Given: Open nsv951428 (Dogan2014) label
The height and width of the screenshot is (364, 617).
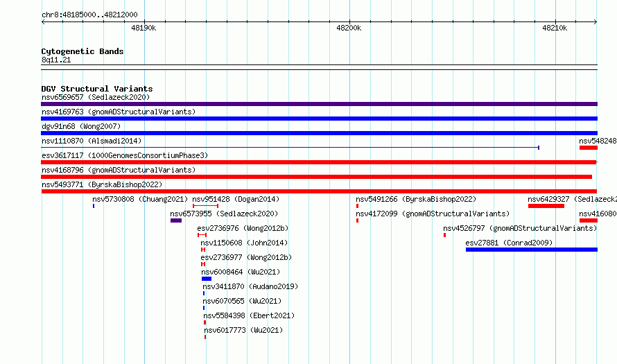Looking at the screenshot, I should [x=236, y=199].
